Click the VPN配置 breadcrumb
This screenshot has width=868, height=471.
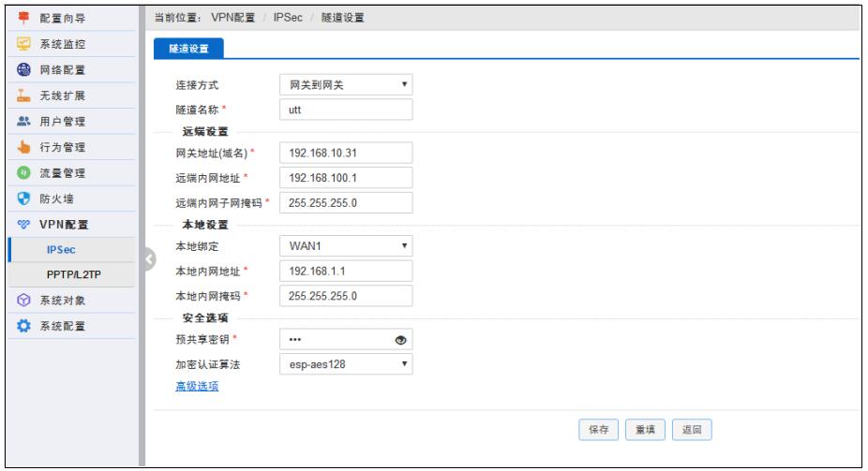233,18
